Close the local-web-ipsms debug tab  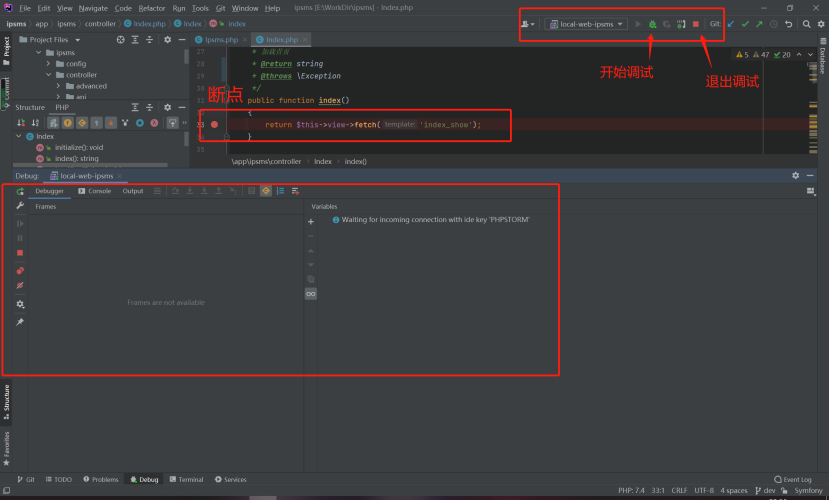[x=119, y=176]
